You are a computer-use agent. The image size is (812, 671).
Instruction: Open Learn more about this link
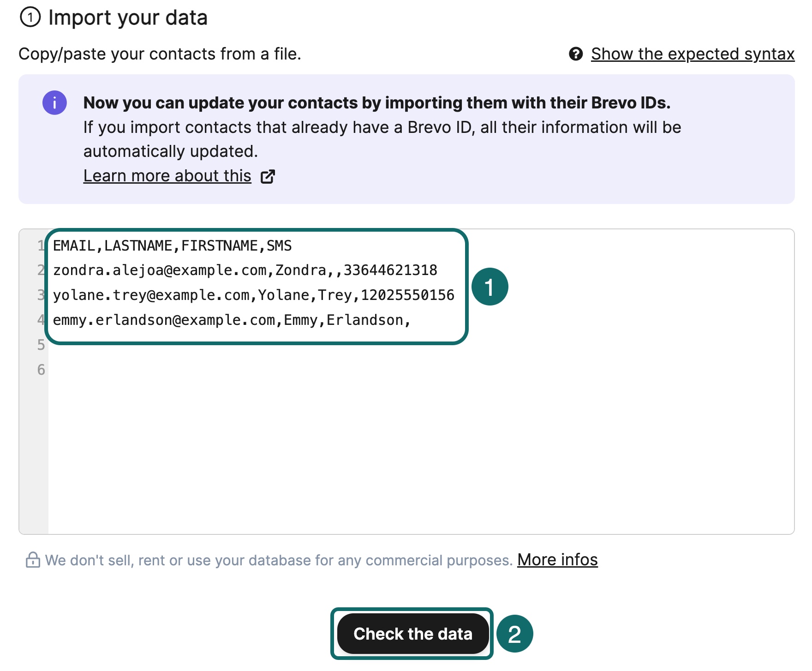pos(167,176)
